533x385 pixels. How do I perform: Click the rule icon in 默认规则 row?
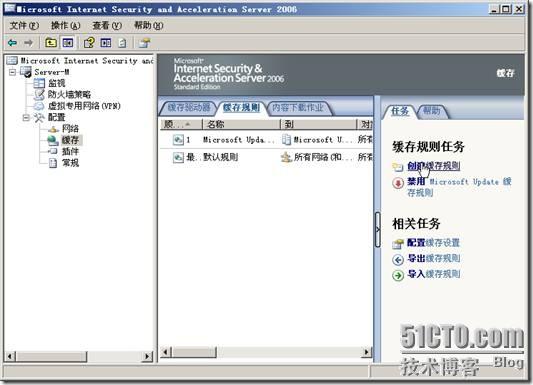pyautogui.click(x=178, y=157)
